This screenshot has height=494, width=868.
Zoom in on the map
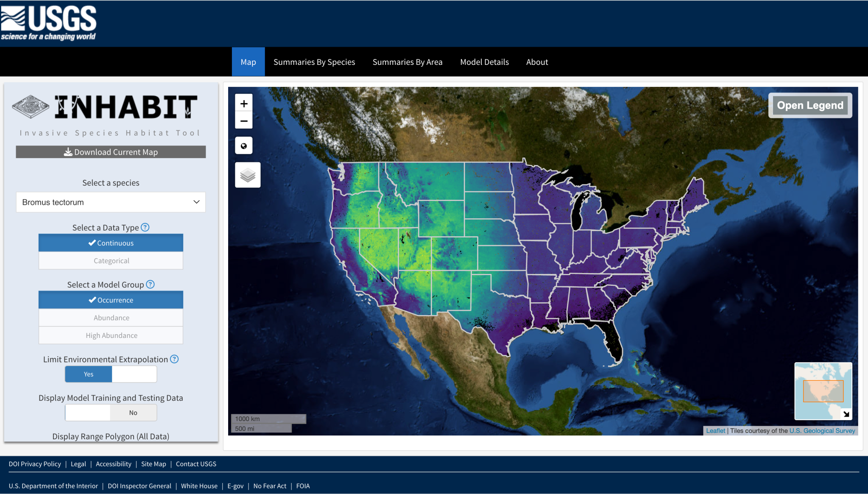(244, 103)
